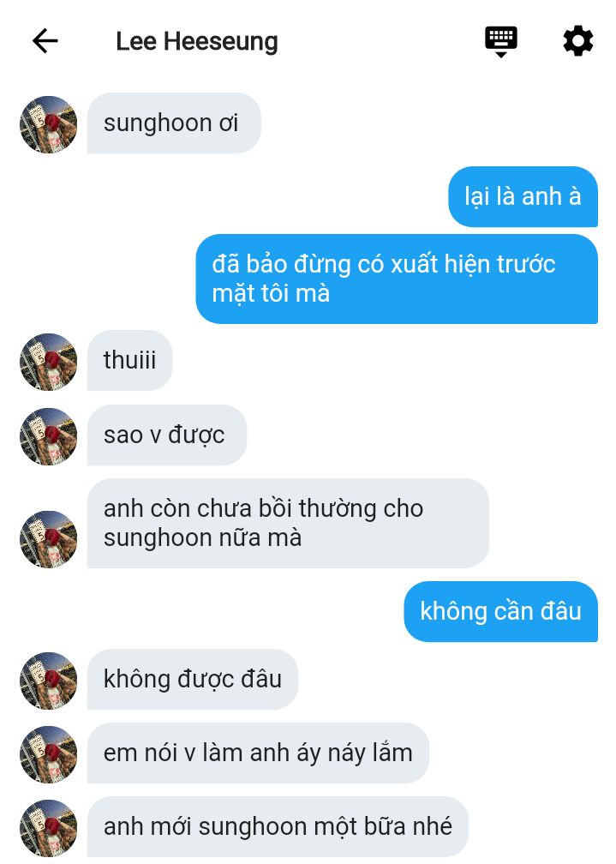Select the 'sunghoon ơi' message bubble

(174, 123)
